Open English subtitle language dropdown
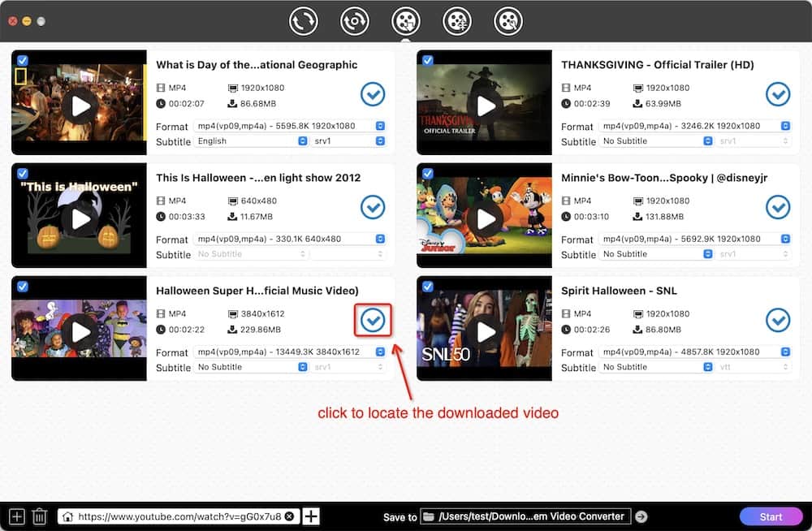The image size is (812, 531). [x=251, y=141]
